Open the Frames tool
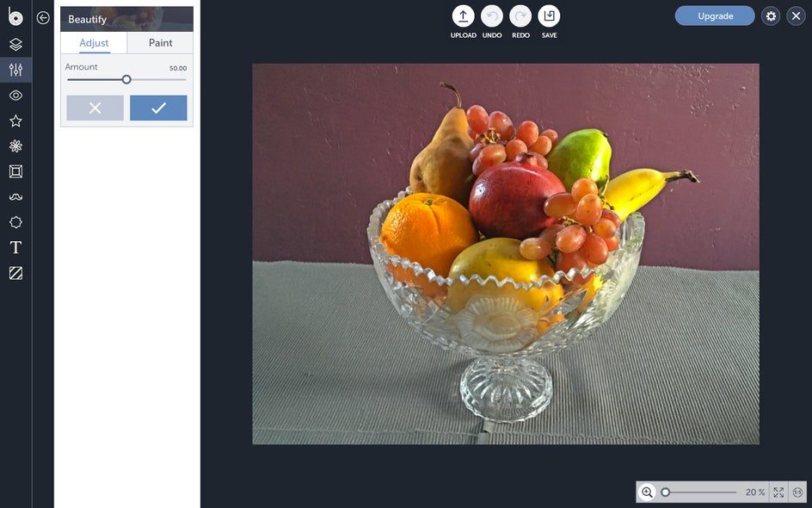 pos(15,171)
